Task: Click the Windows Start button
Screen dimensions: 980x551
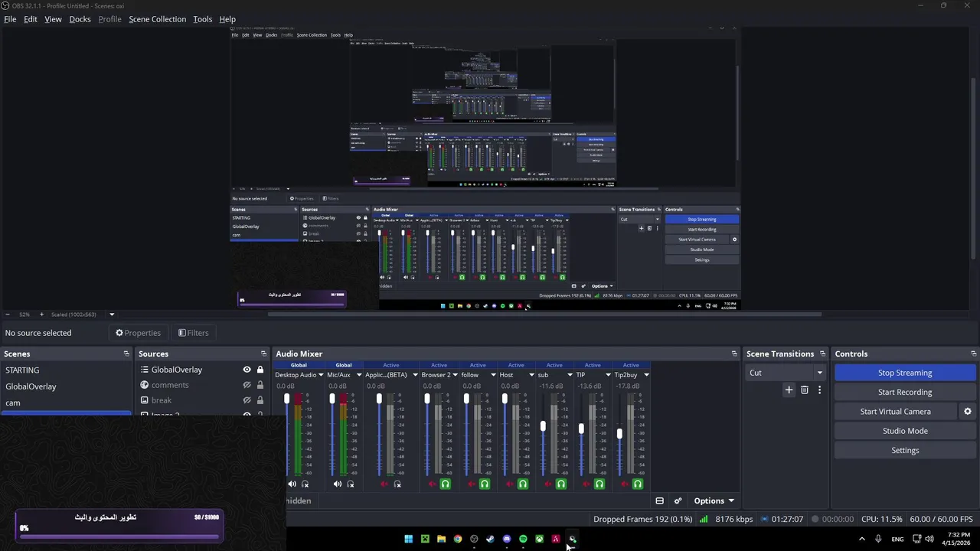Action: 408,539
